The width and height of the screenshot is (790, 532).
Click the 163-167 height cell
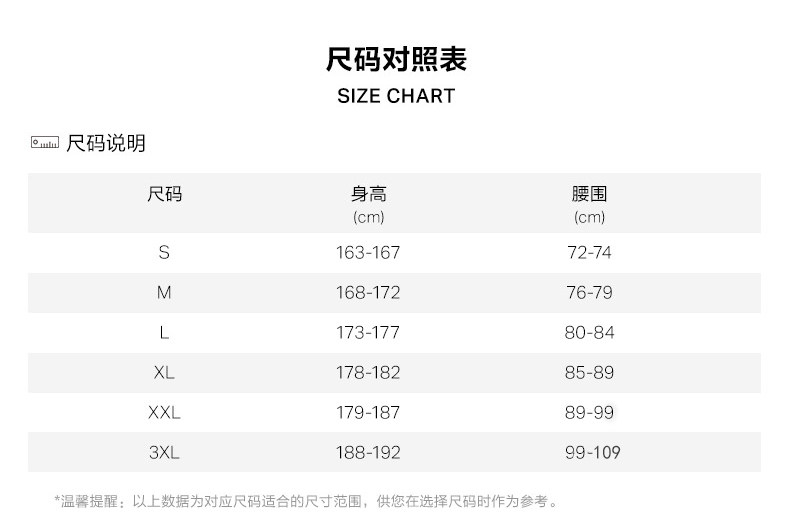coord(368,253)
